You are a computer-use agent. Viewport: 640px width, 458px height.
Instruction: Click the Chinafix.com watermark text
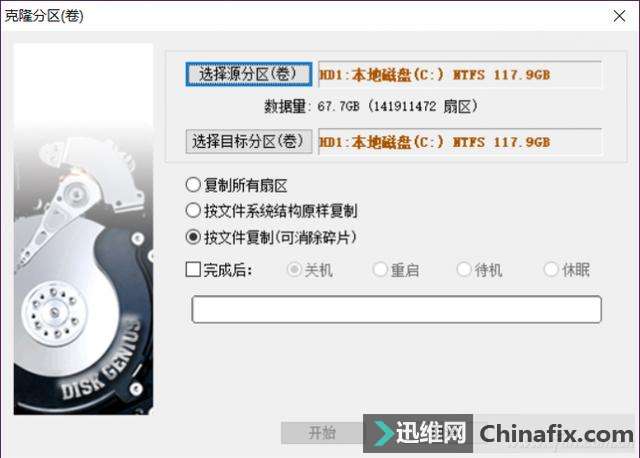pos(556,434)
